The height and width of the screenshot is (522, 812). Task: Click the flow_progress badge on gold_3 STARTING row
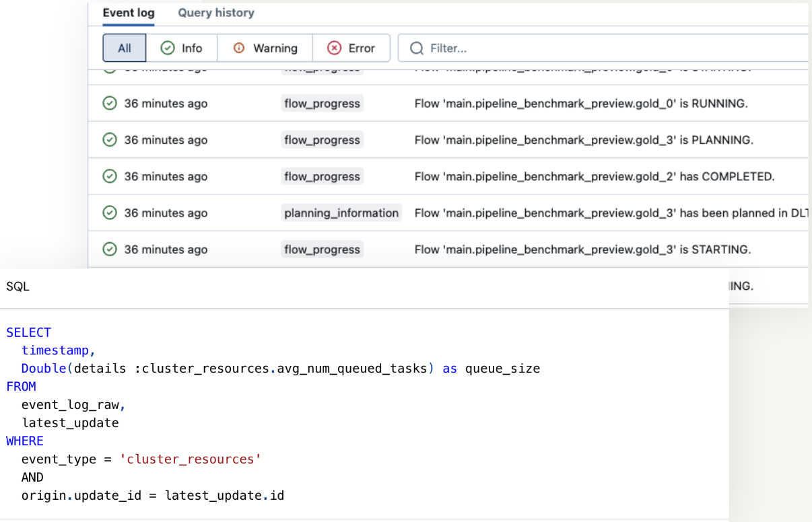tap(322, 249)
